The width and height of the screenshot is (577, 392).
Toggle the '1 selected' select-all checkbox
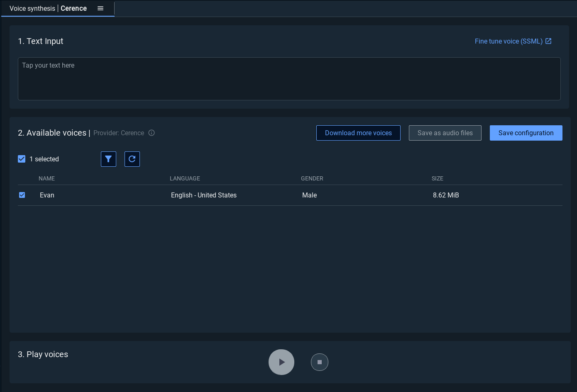pyautogui.click(x=22, y=159)
